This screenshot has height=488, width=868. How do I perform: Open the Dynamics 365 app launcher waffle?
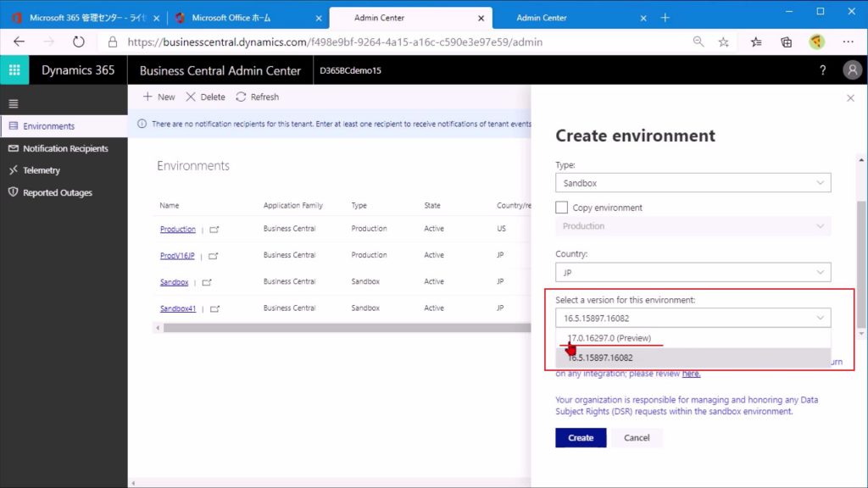point(14,70)
